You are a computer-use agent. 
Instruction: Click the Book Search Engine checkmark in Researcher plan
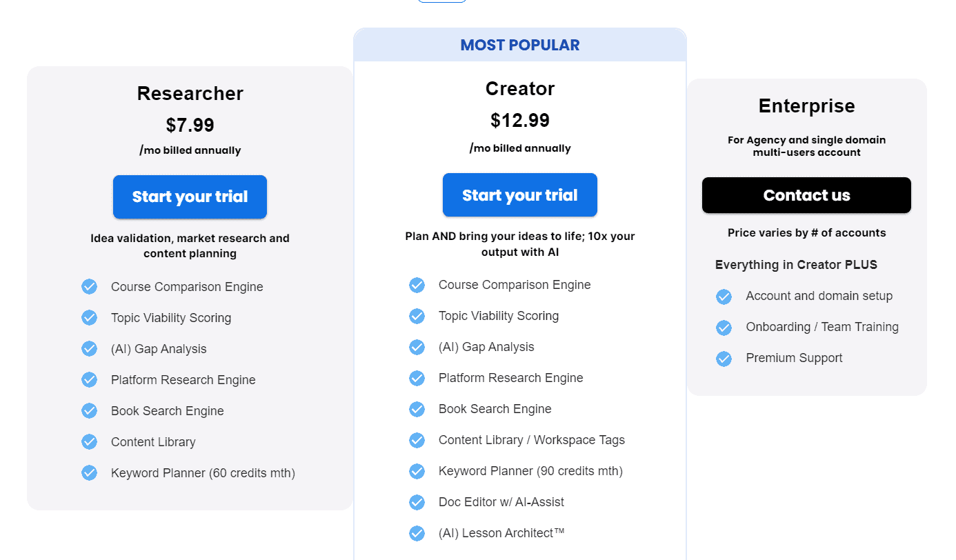(90, 410)
